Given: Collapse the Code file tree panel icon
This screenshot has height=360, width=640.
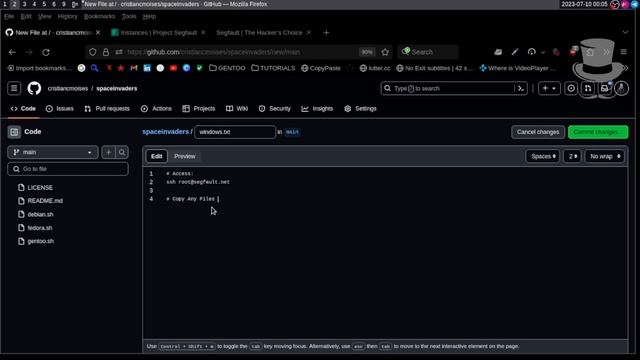Looking at the screenshot, I should 14,132.
